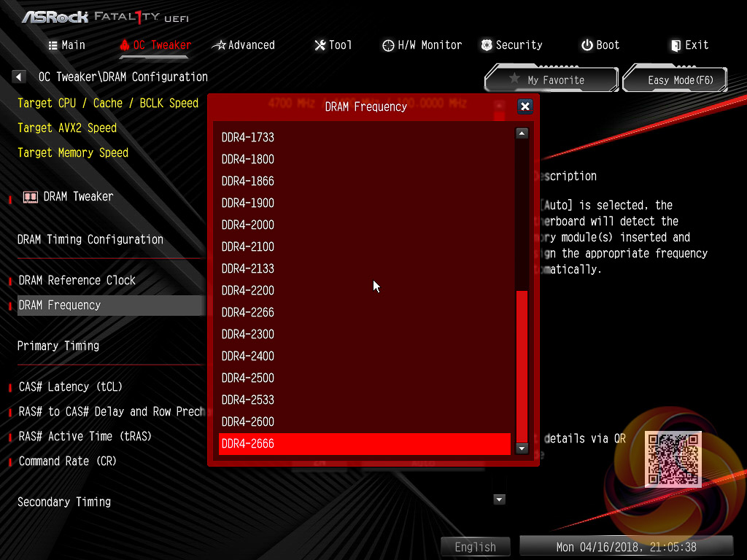Screen dimensions: 747x560
Task: Select DRAM Reference Clock setting
Action: [x=77, y=281]
